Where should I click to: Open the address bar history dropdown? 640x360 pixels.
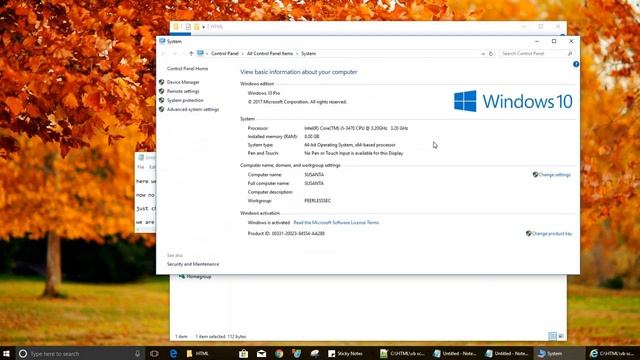[x=483, y=53]
